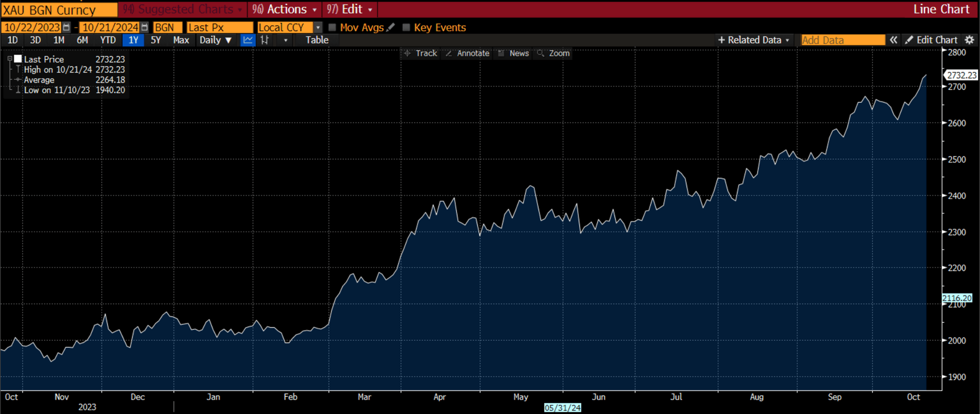
Task: Select the line chart style icon
Action: (x=248, y=40)
